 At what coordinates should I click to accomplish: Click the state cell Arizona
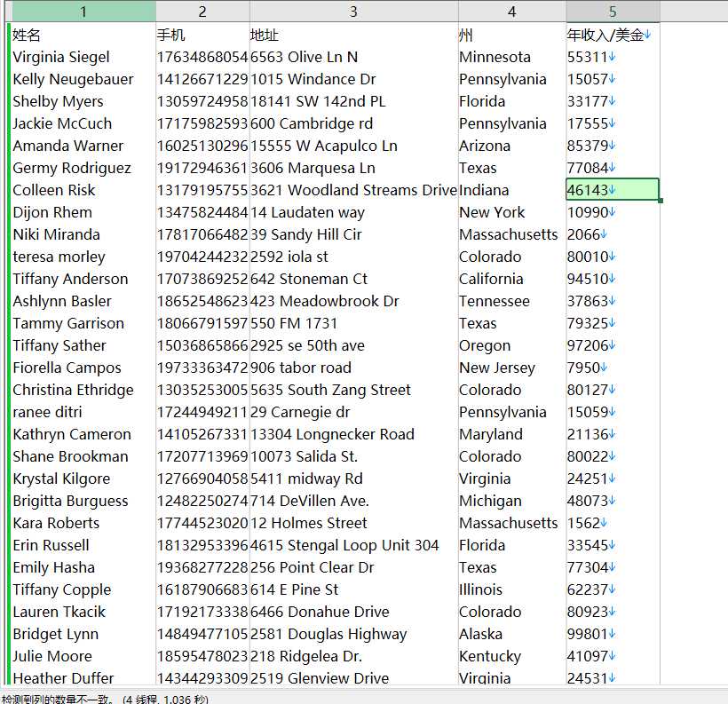(511, 146)
